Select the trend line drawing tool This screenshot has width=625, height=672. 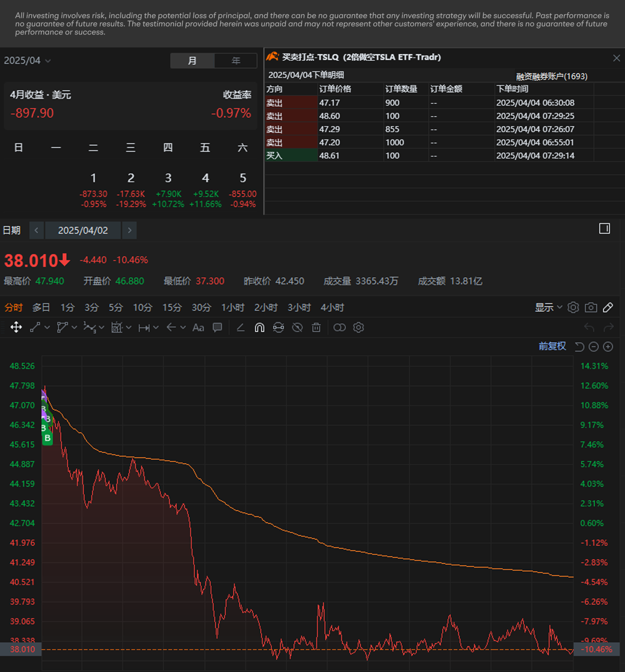point(35,327)
